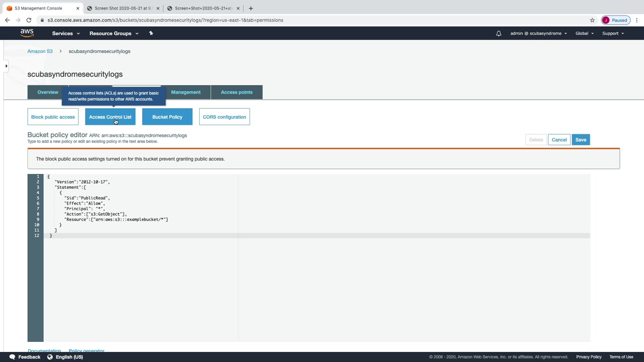Bookmark this page with the star icon
The height and width of the screenshot is (362, 644).
pyautogui.click(x=592, y=20)
